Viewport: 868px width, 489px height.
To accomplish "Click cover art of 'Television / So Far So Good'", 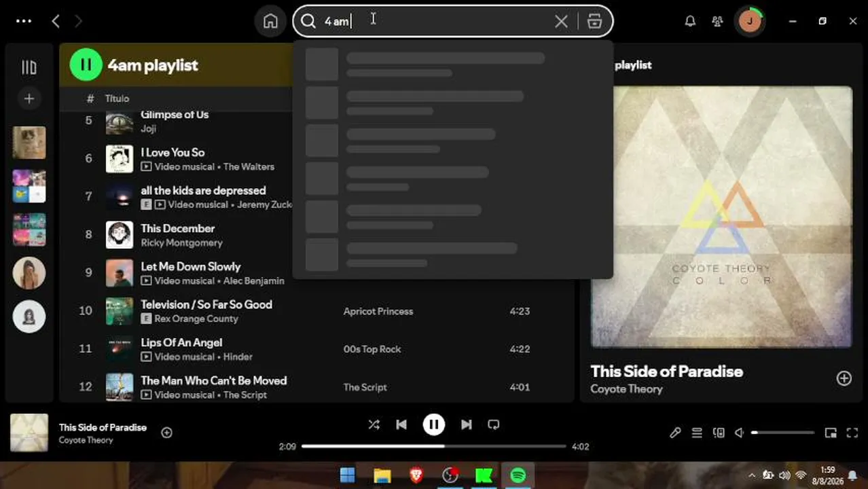I will (x=120, y=311).
